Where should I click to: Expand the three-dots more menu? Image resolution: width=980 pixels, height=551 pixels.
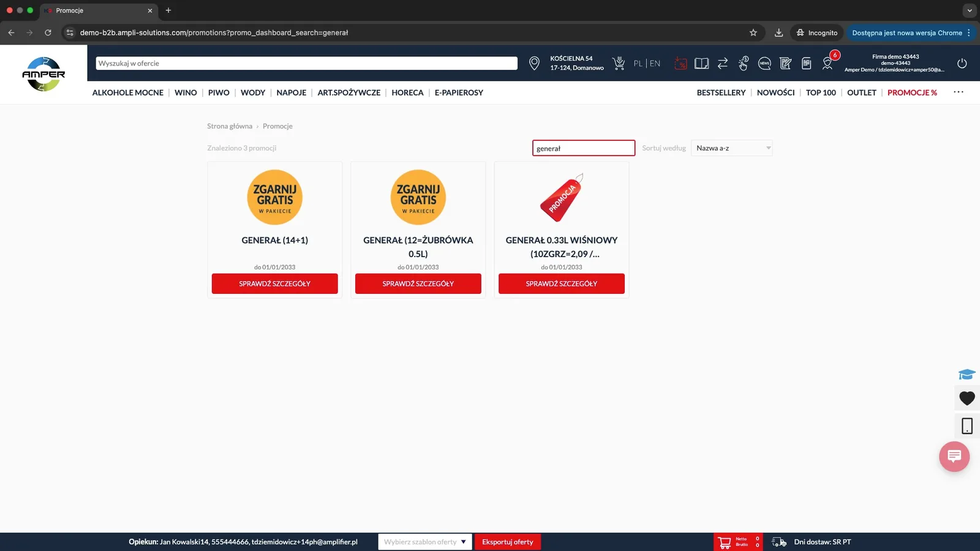tap(959, 92)
